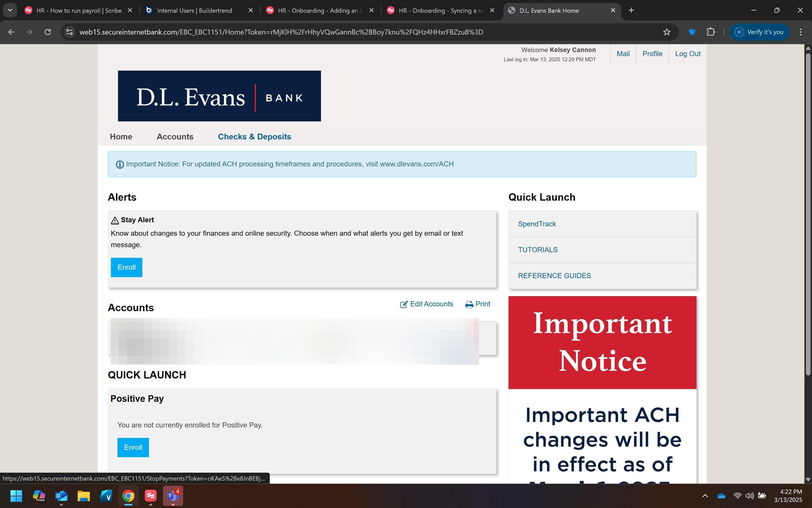Show hidden system tray icons chevron
Image resolution: width=812 pixels, height=508 pixels.
click(x=705, y=496)
